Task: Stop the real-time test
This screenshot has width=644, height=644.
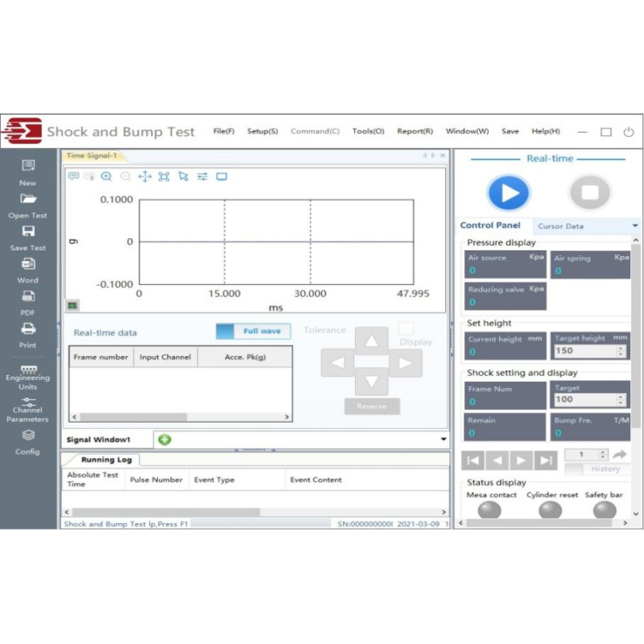Action: pyautogui.click(x=590, y=192)
